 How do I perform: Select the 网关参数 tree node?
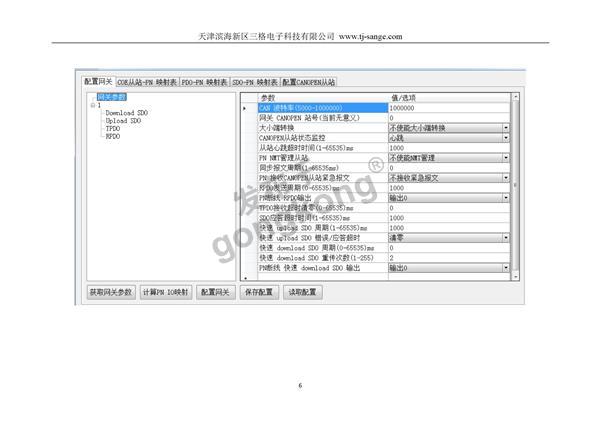click(111, 97)
